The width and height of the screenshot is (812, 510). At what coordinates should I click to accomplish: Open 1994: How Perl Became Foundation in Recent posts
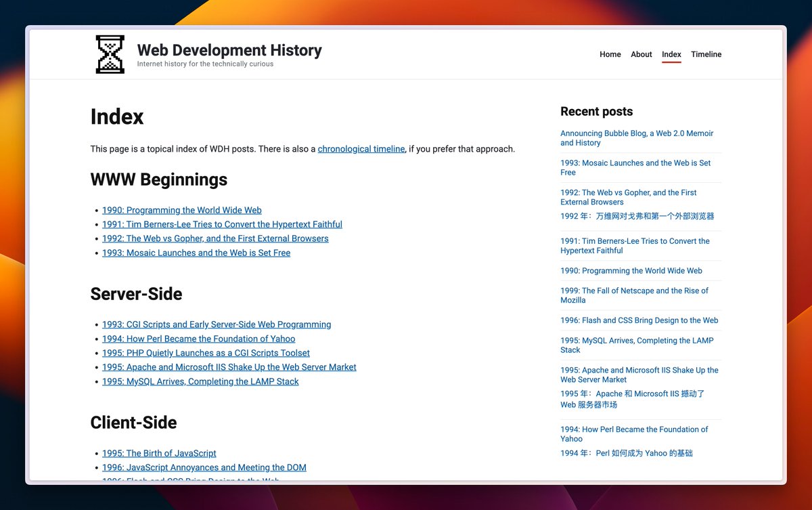pyautogui.click(x=634, y=434)
